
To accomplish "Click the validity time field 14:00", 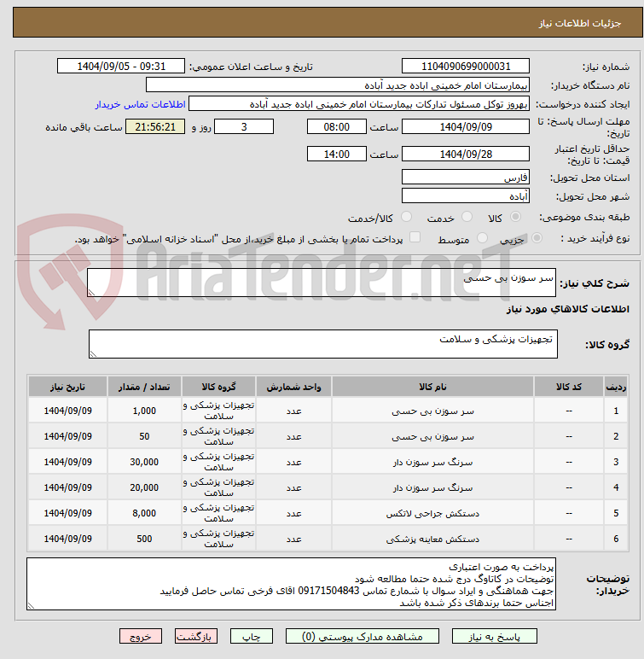I will 336,154.
